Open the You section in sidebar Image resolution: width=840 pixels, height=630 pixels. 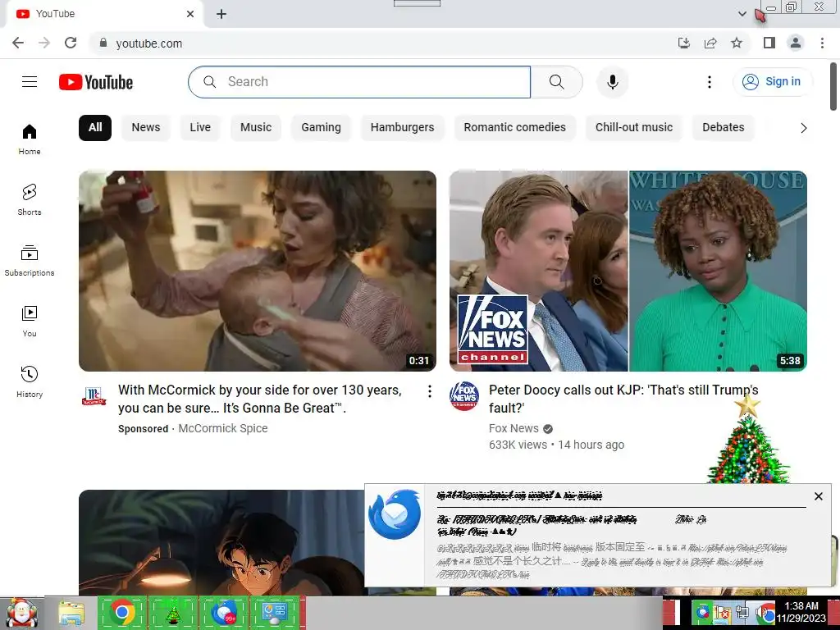[30, 321]
